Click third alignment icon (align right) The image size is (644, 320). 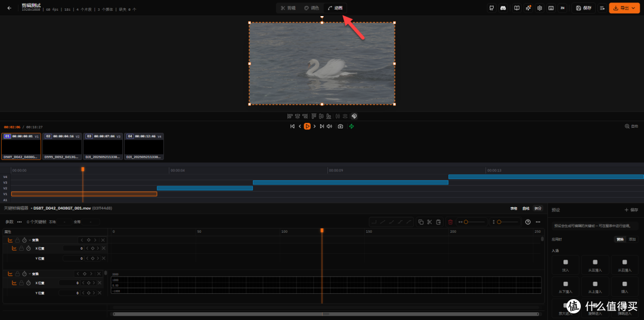[305, 116]
